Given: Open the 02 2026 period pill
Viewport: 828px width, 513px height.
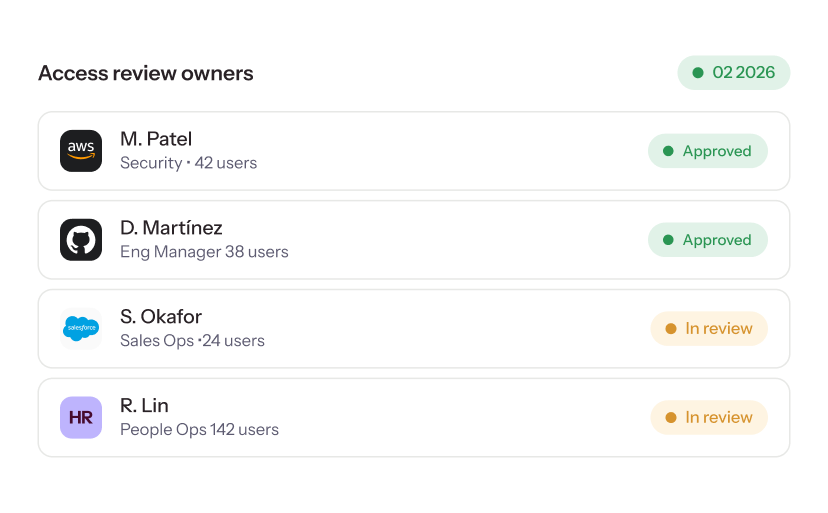Looking at the screenshot, I should [x=733, y=72].
